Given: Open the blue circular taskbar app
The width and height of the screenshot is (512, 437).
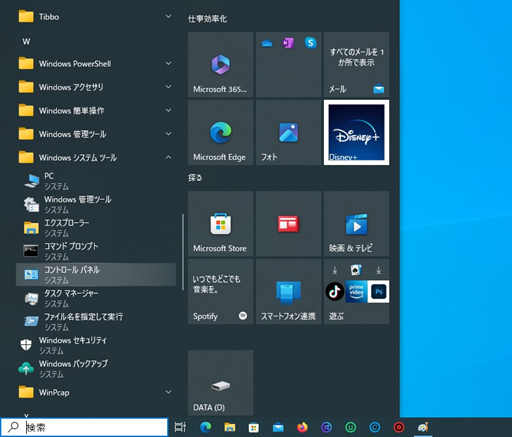Looking at the screenshot, I should click(x=375, y=427).
